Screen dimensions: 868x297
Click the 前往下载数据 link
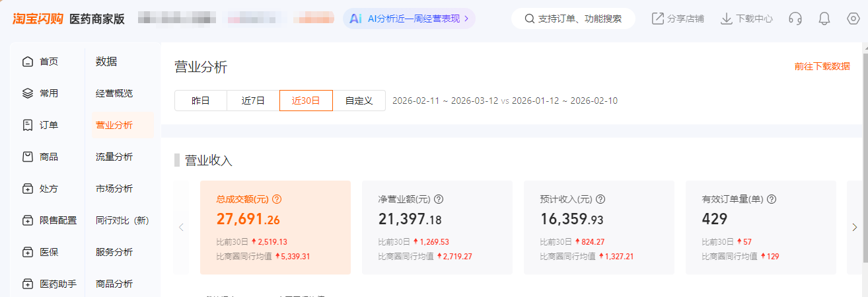(822, 66)
